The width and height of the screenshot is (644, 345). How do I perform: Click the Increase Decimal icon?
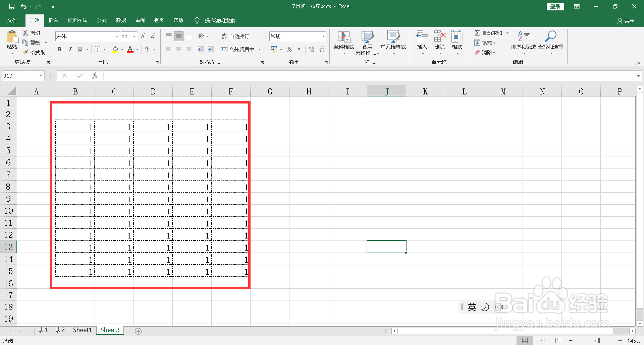coord(312,49)
